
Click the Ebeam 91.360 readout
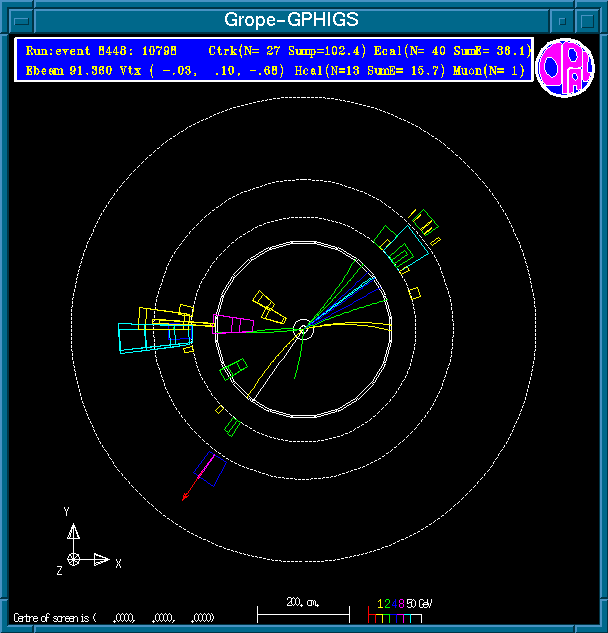coord(64,70)
